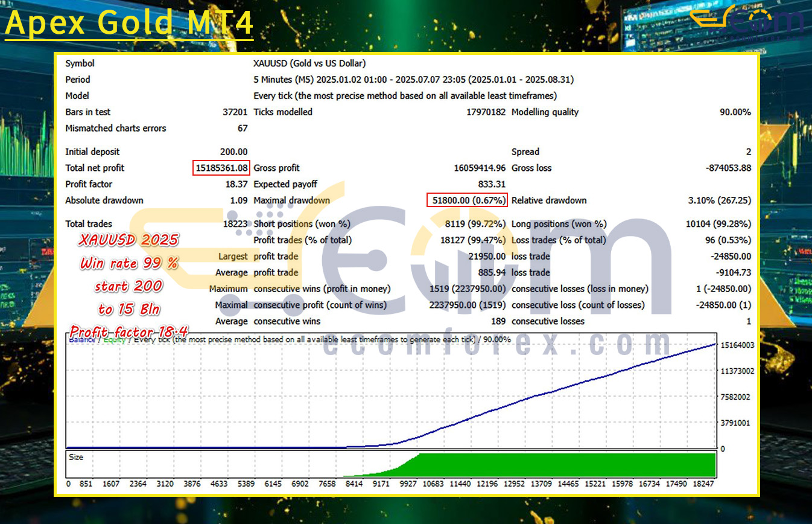Click the "Absolute drawdown" label

coord(104,201)
